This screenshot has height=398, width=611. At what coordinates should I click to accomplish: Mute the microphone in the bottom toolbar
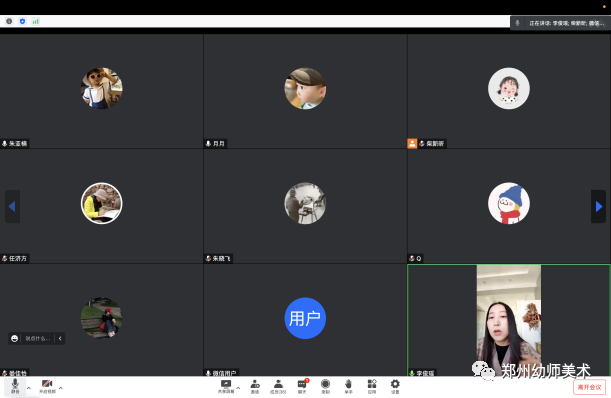(x=15, y=386)
